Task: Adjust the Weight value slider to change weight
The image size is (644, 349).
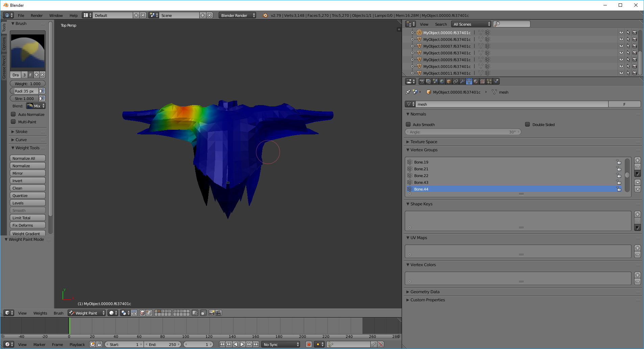Action: (27, 83)
